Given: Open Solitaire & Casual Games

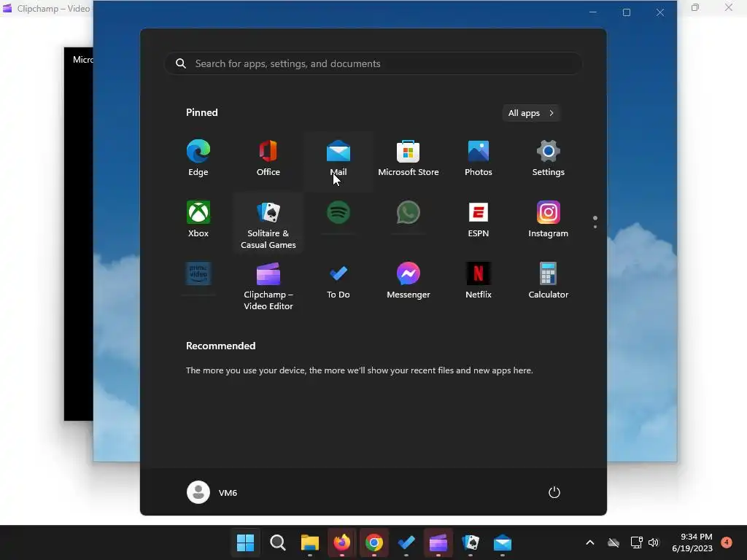Looking at the screenshot, I should [268, 224].
